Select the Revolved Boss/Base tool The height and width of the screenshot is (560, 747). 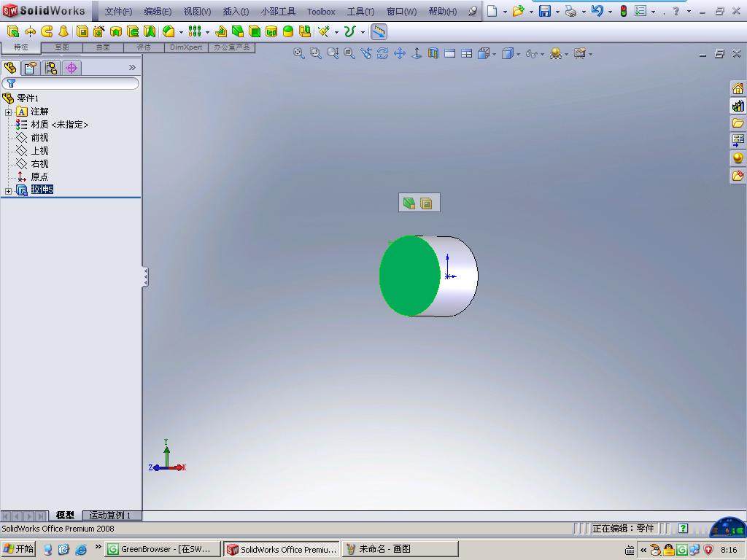click(x=29, y=32)
